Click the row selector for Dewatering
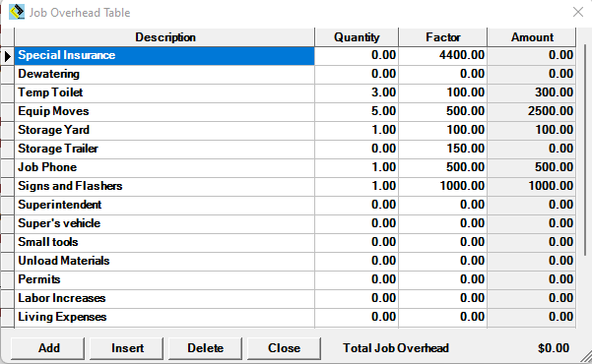This screenshot has height=364, width=592. click(x=8, y=75)
